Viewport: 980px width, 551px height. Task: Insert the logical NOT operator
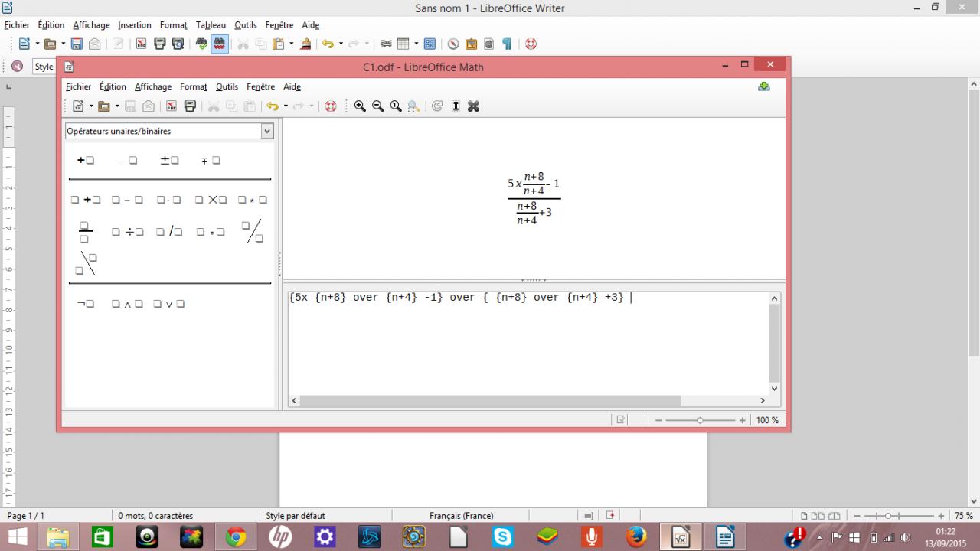85,304
